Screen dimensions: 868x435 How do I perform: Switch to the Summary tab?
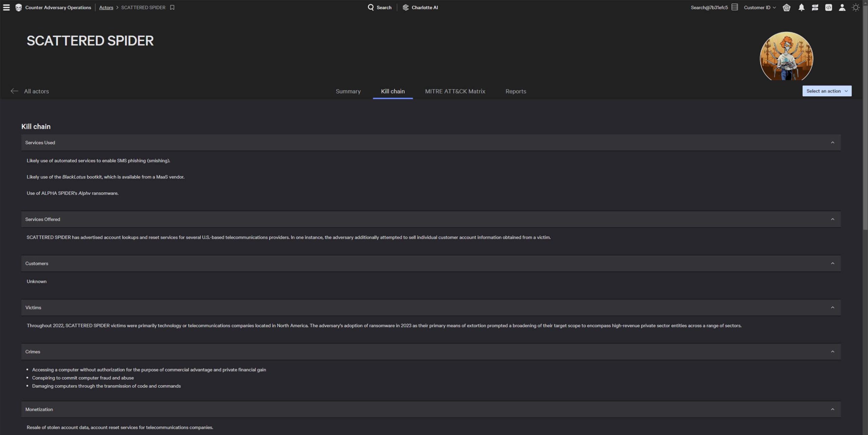[x=348, y=91]
